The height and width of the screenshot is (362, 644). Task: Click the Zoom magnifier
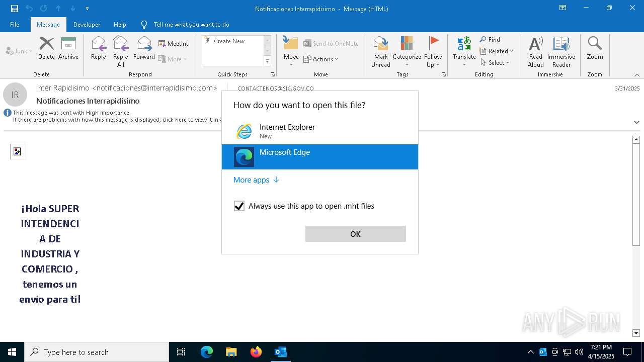pos(595,49)
